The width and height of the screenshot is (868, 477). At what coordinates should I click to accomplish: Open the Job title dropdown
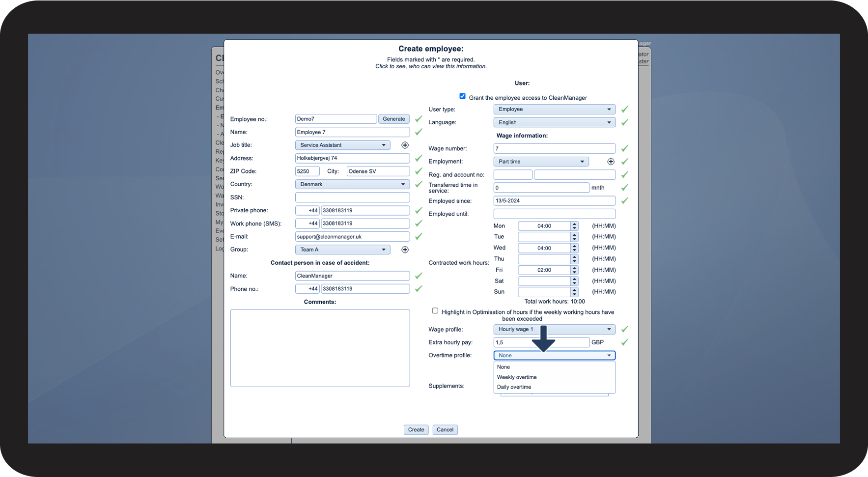click(342, 145)
